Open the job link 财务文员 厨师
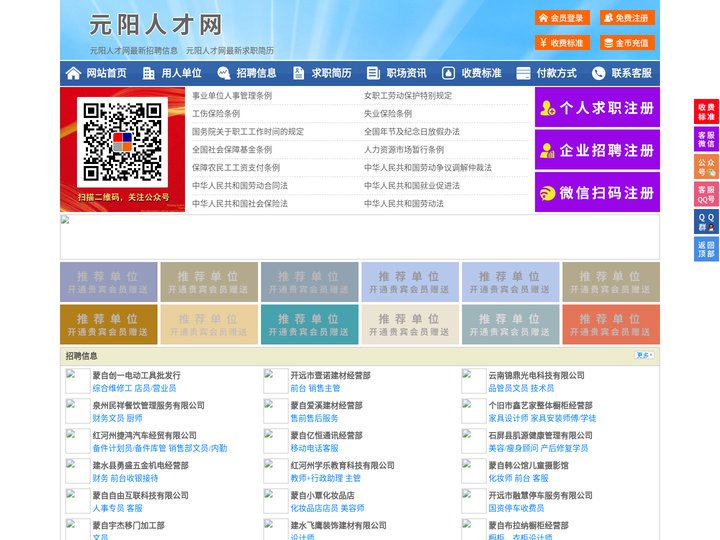Screen dimensions: 720x540 [x=117, y=418]
